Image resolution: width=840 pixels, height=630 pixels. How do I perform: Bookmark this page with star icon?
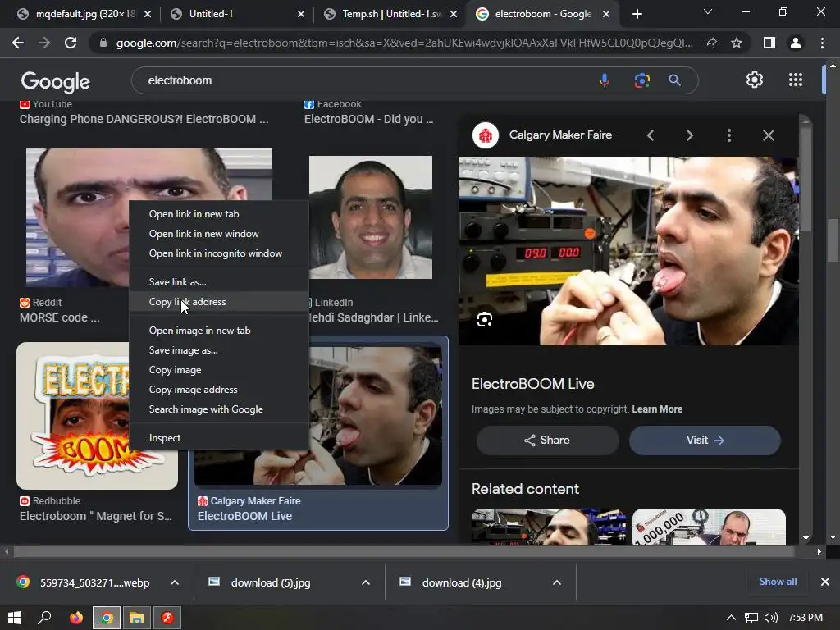click(737, 43)
